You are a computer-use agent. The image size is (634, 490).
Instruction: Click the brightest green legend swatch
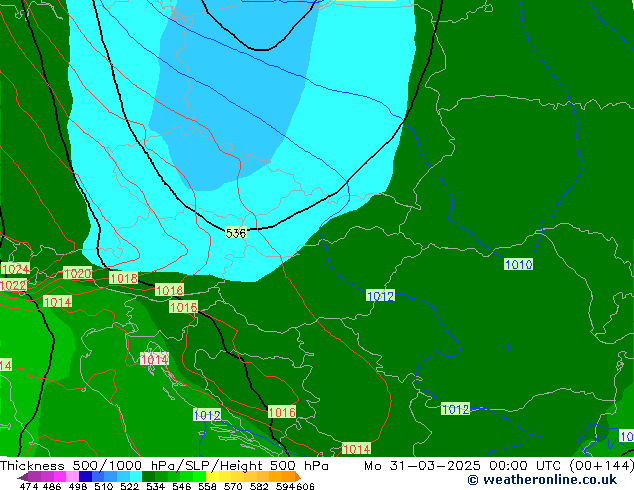click(199, 477)
